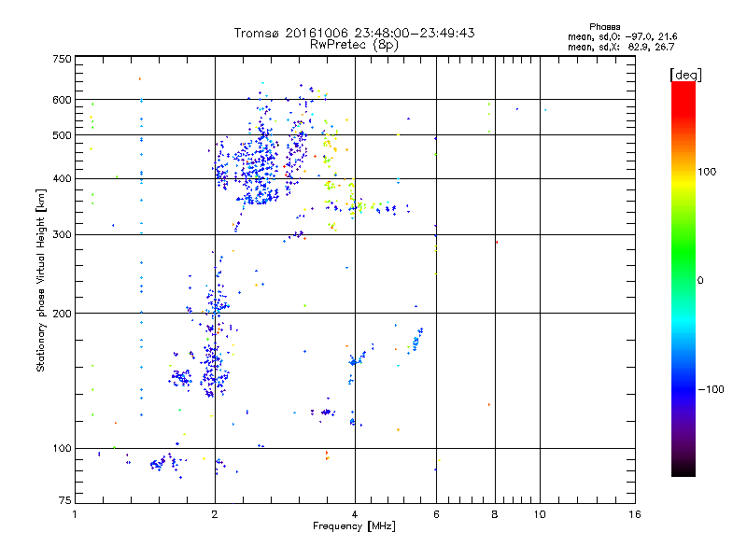
Task: Click the x-axis label 2
Action: 215,514
